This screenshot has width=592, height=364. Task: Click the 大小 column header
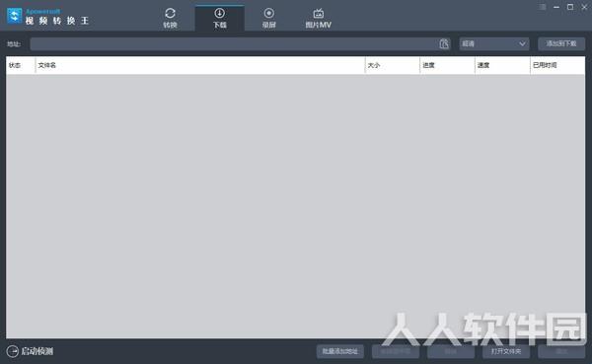pyautogui.click(x=393, y=65)
